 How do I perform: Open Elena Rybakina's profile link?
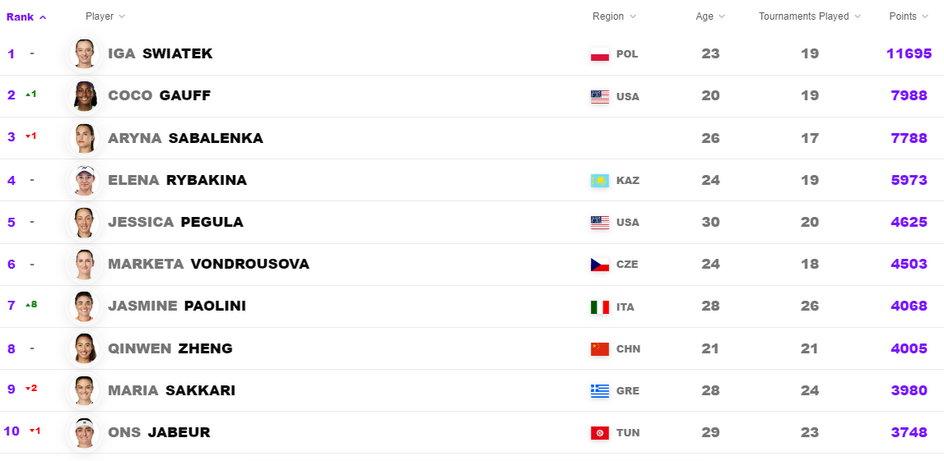177,180
